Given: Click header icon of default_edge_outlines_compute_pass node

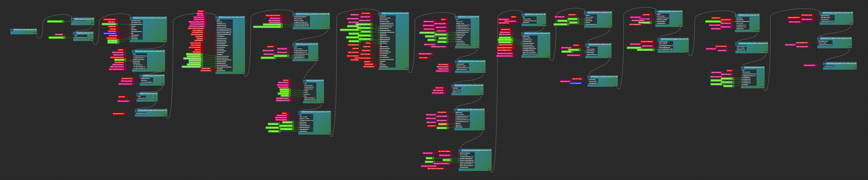Looking at the screenshot, I should point(456,110).
